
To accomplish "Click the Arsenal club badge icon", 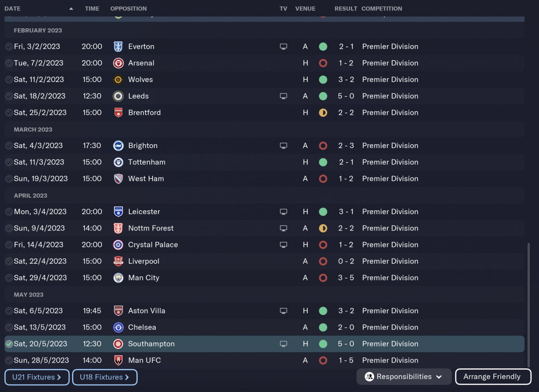I will [x=118, y=63].
